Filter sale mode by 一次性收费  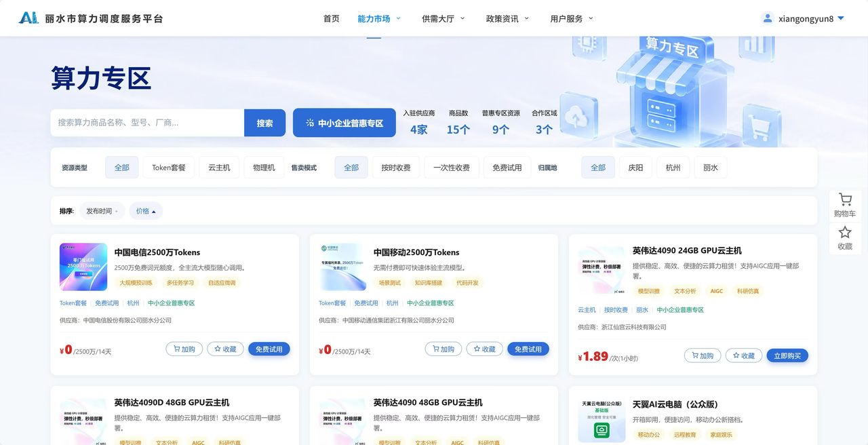[452, 168]
